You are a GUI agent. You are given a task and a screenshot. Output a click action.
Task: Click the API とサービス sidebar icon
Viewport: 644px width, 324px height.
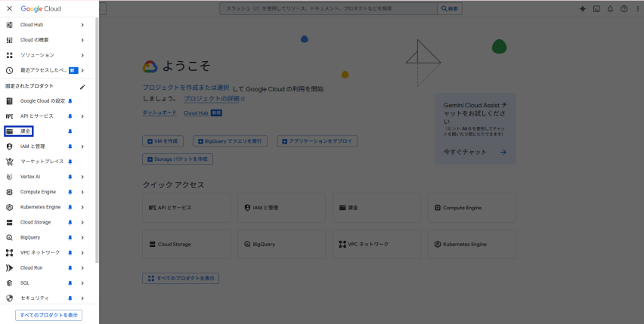pos(9,116)
